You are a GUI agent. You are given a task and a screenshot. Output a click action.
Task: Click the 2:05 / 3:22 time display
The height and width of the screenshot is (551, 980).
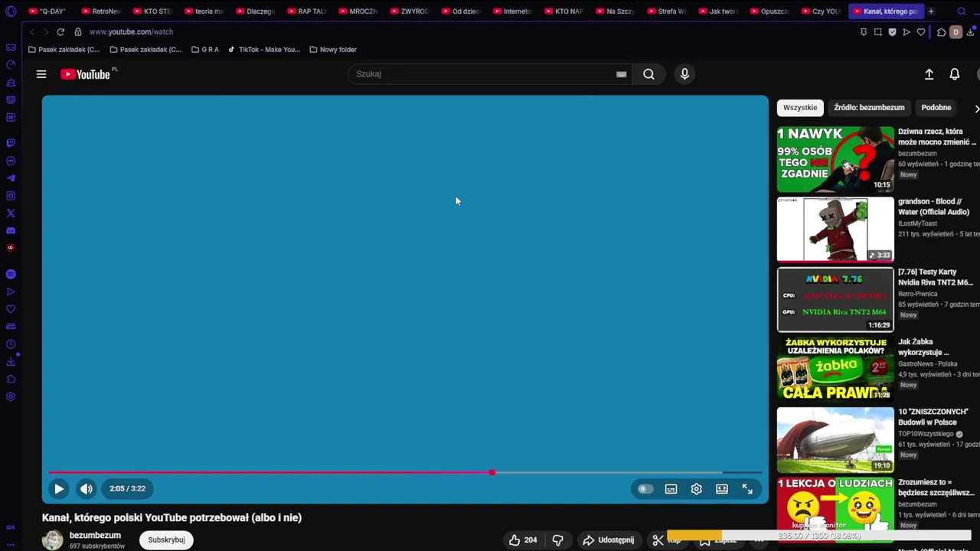point(127,488)
